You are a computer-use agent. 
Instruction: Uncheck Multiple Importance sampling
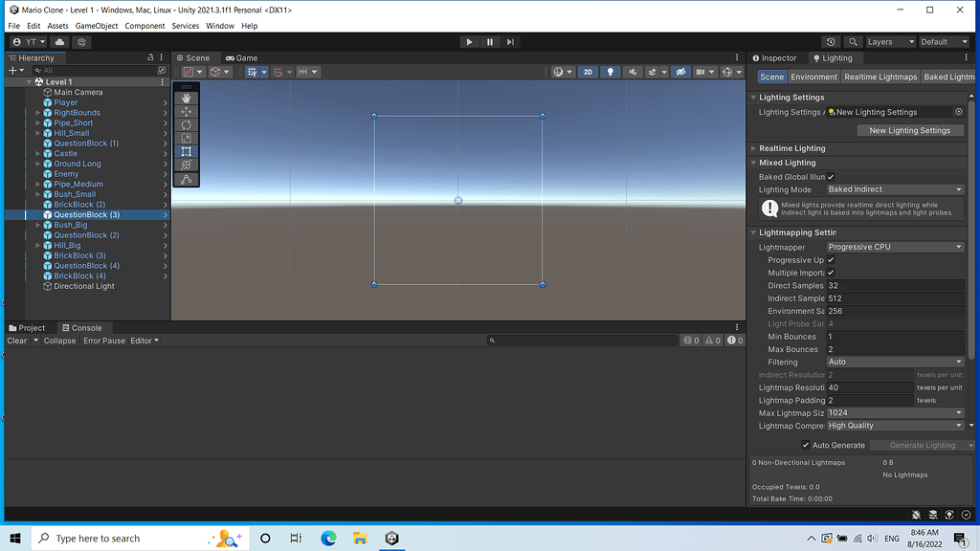tap(831, 272)
